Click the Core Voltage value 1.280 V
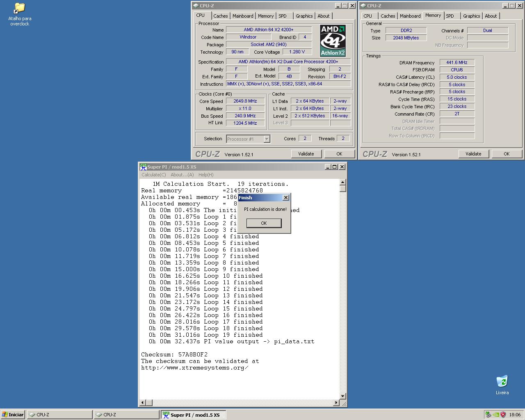The height and width of the screenshot is (420, 525). point(297,52)
